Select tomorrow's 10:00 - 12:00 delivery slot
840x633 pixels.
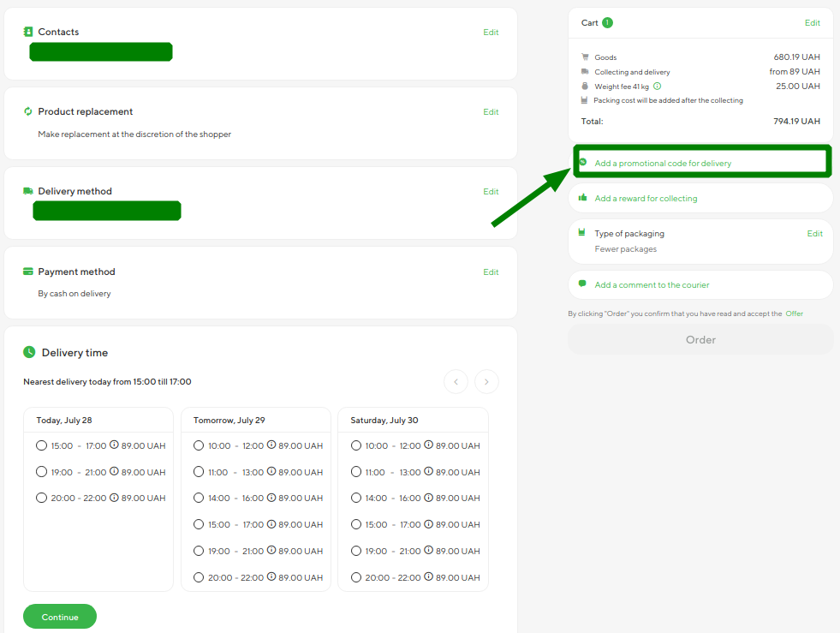point(199,445)
